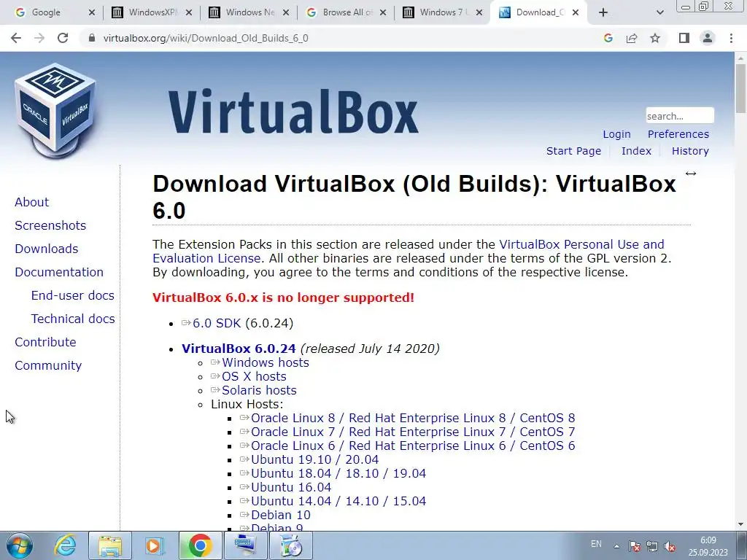Open the side panel icon

click(x=684, y=38)
